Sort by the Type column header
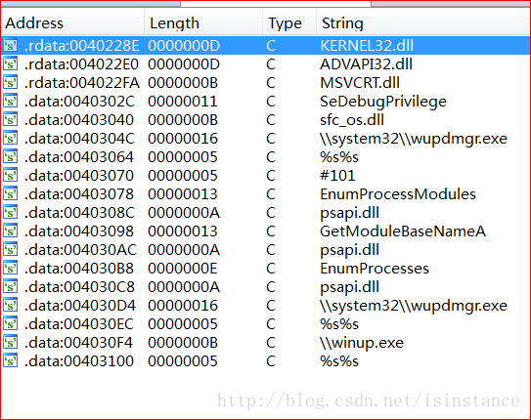Viewport: 531px width, 420px height. [x=289, y=23]
